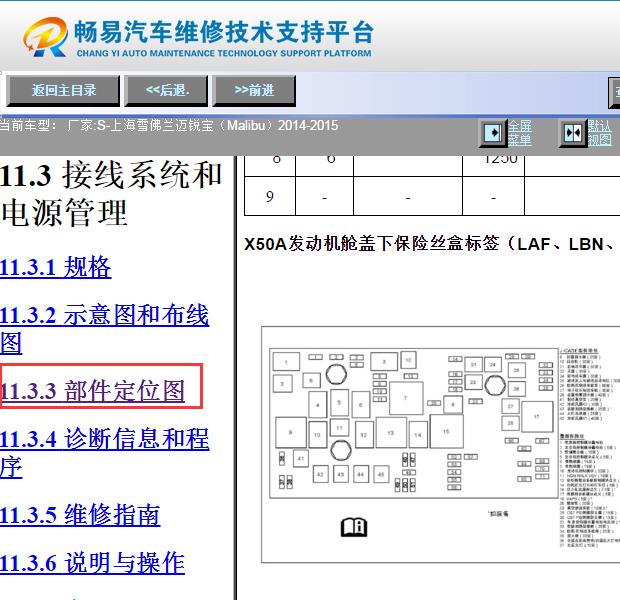Screen dimensions: 620x600
Task: Open the 全屏菜单 link
Action: click(x=520, y=133)
